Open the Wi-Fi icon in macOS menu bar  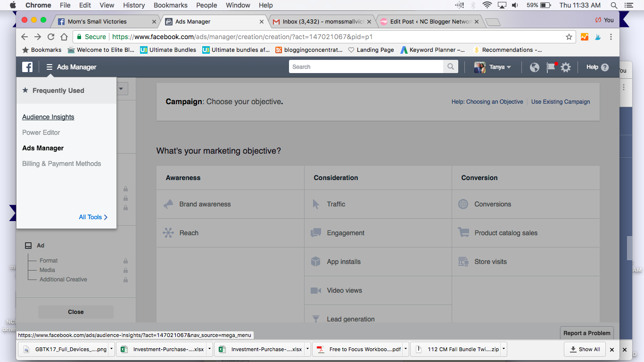pos(487,5)
